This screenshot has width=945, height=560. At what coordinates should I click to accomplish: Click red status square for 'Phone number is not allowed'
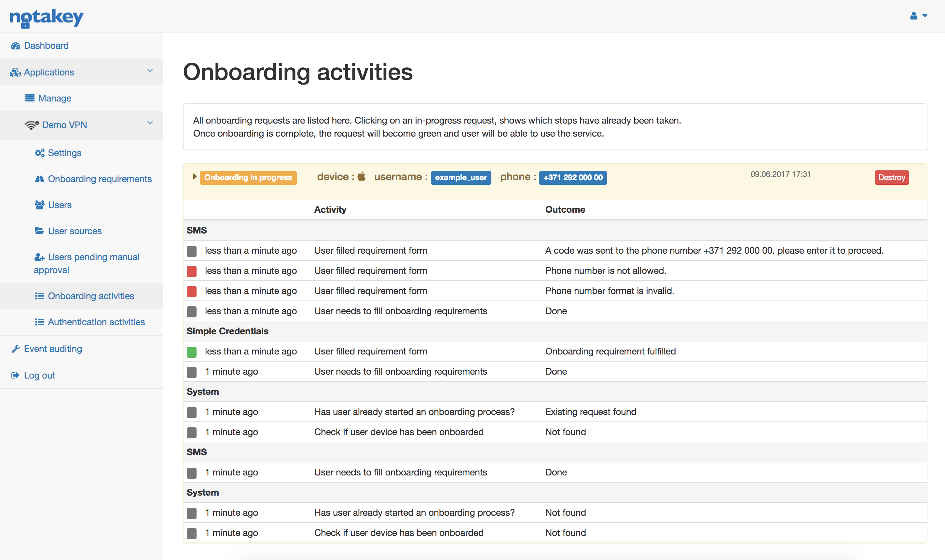coord(192,271)
